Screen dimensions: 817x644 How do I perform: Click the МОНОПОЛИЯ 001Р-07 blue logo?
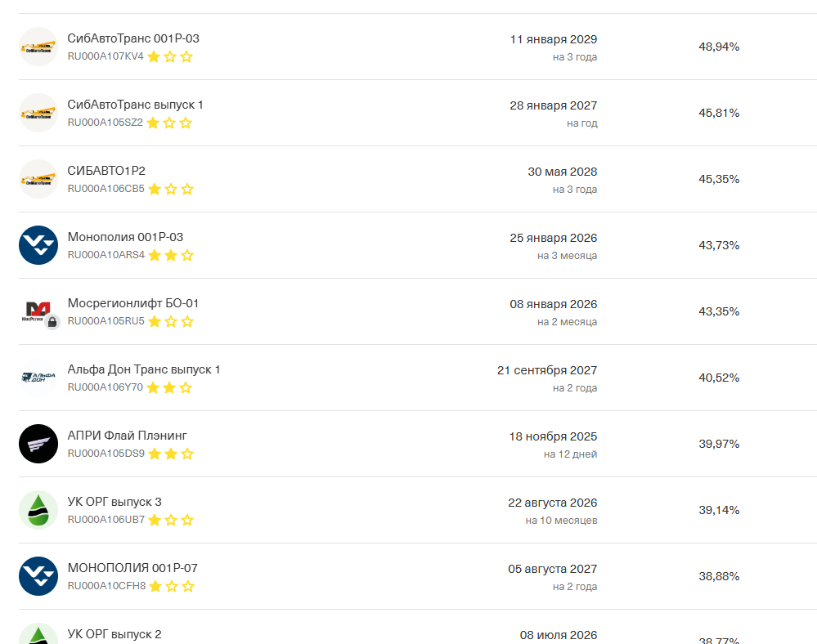pos(38,576)
